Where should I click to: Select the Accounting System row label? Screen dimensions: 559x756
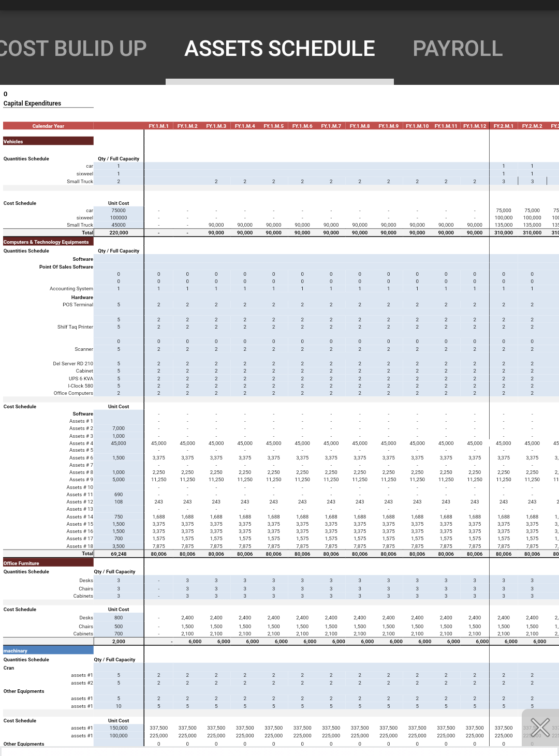click(71, 289)
